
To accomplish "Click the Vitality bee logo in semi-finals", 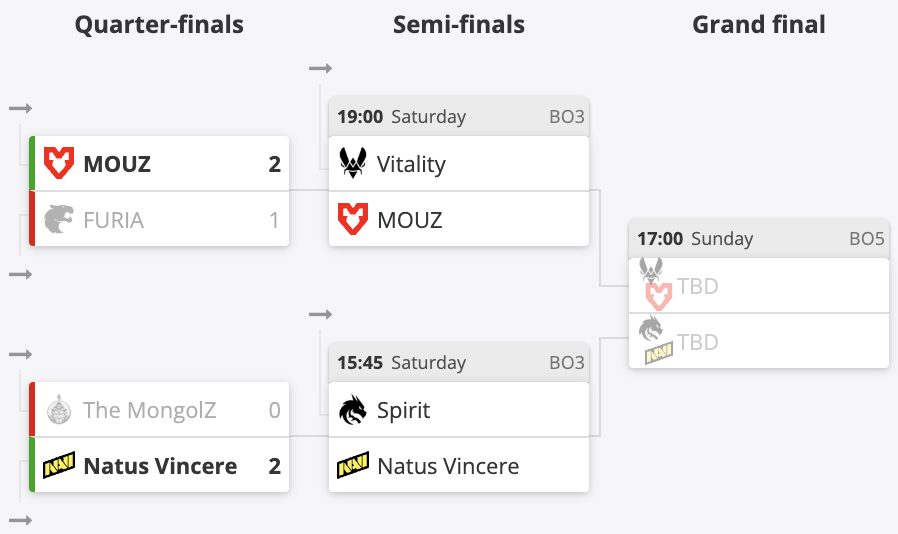I will click(353, 163).
